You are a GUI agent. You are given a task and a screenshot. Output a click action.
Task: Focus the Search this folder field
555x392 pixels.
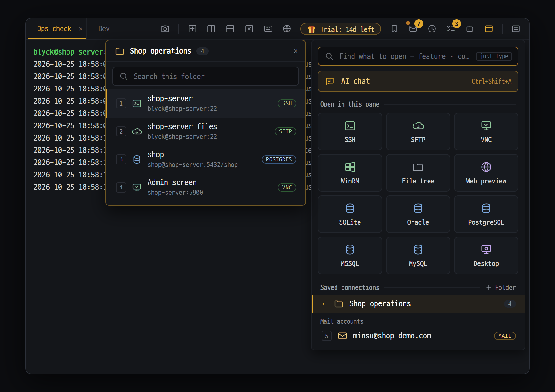point(206,76)
